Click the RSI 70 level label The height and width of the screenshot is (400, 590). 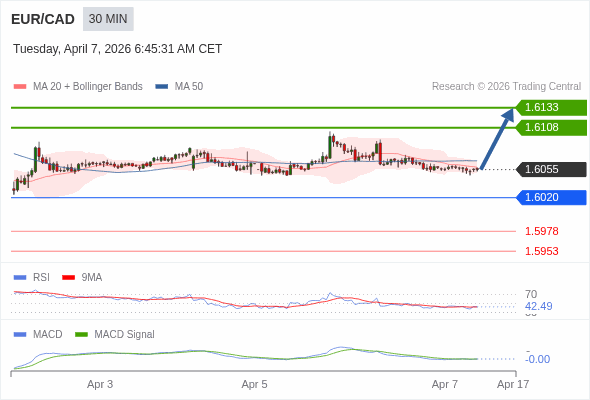click(x=531, y=294)
